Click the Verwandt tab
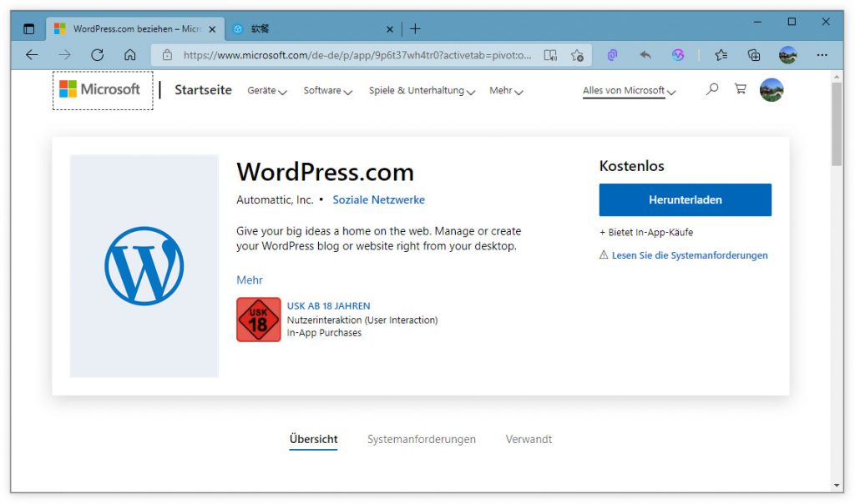This screenshot has width=855, height=504. coord(528,439)
